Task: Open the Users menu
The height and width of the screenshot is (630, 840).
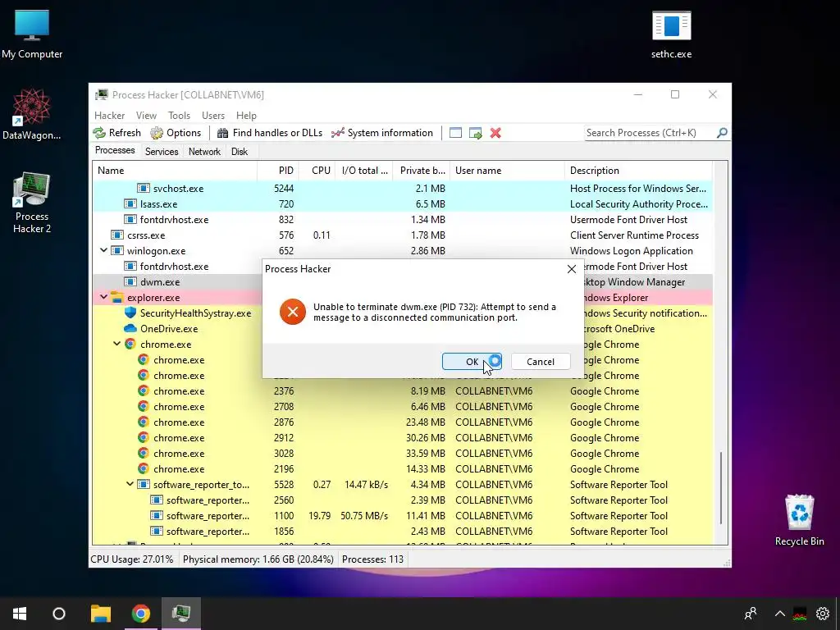Action: [213, 116]
